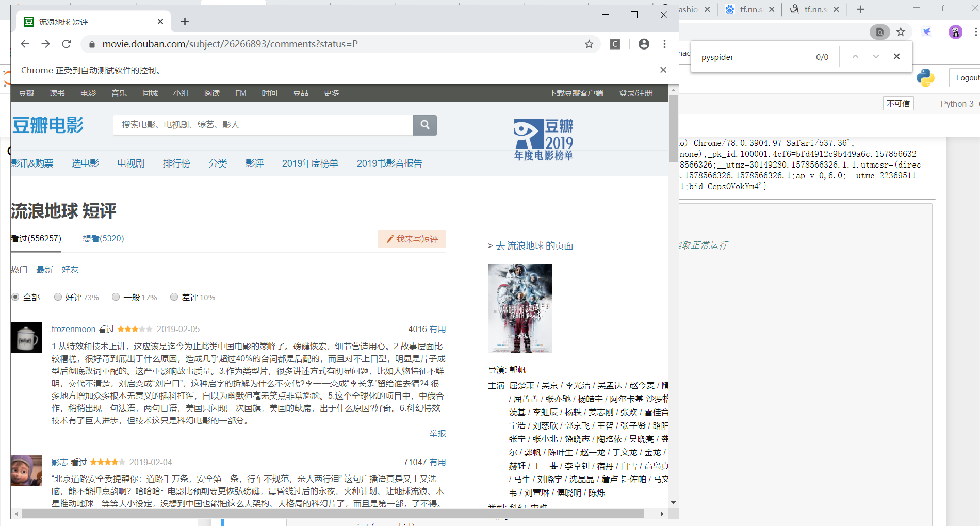Focus the Douban movie search field
This screenshot has height=526, width=980.
(263, 125)
